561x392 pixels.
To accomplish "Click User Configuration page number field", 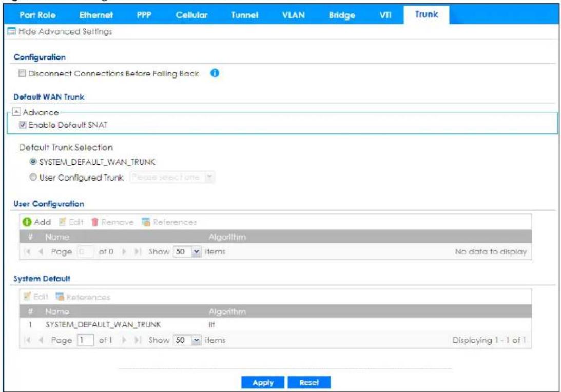I will [x=85, y=252].
